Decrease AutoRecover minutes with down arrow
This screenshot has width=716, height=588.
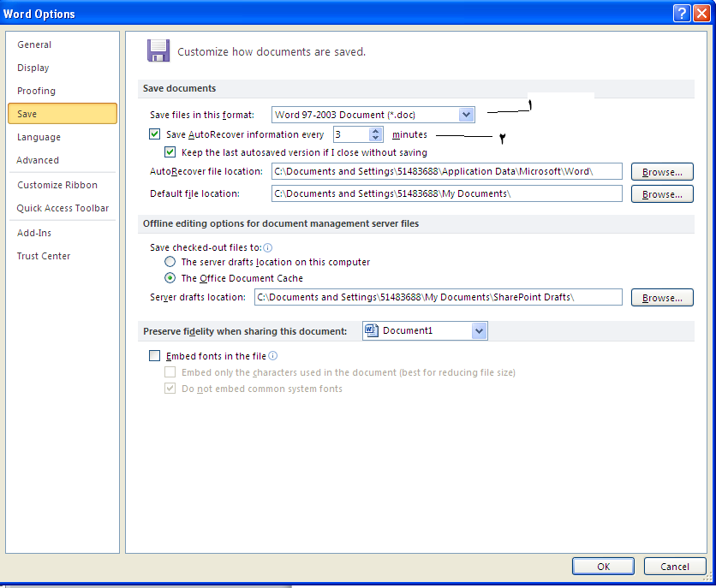point(375,139)
